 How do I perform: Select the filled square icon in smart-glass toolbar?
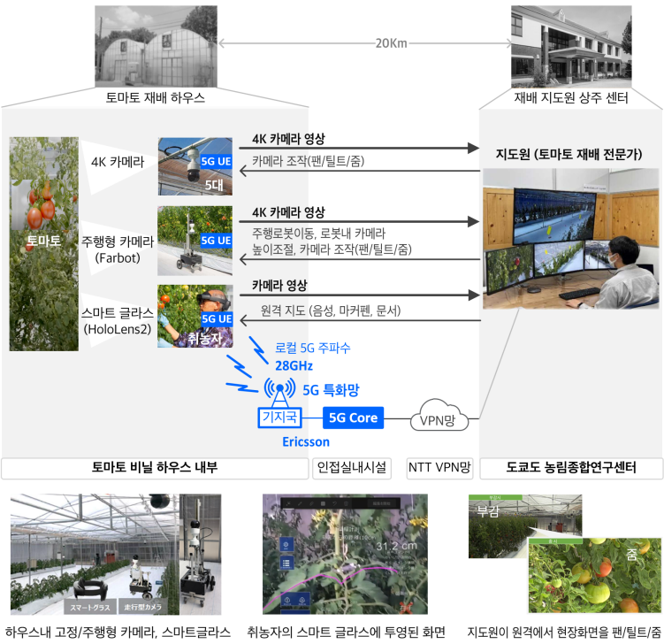pos(322,503)
